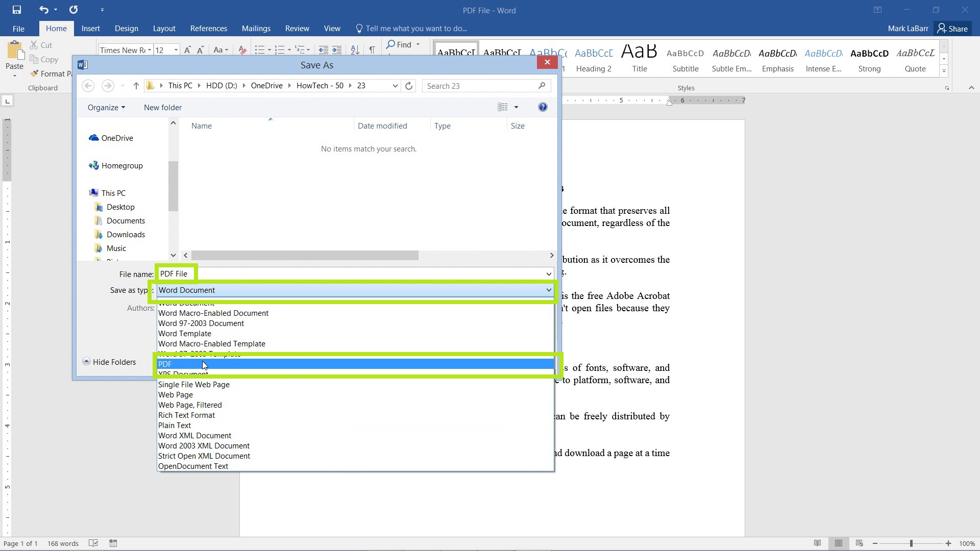The height and width of the screenshot is (551, 980).
Task: Switch to the References ribbon tab
Action: click(208, 28)
